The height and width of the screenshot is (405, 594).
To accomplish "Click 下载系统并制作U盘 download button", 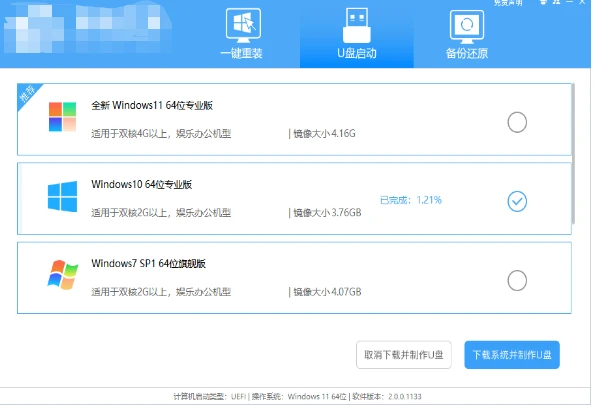I will pyautogui.click(x=512, y=355).
